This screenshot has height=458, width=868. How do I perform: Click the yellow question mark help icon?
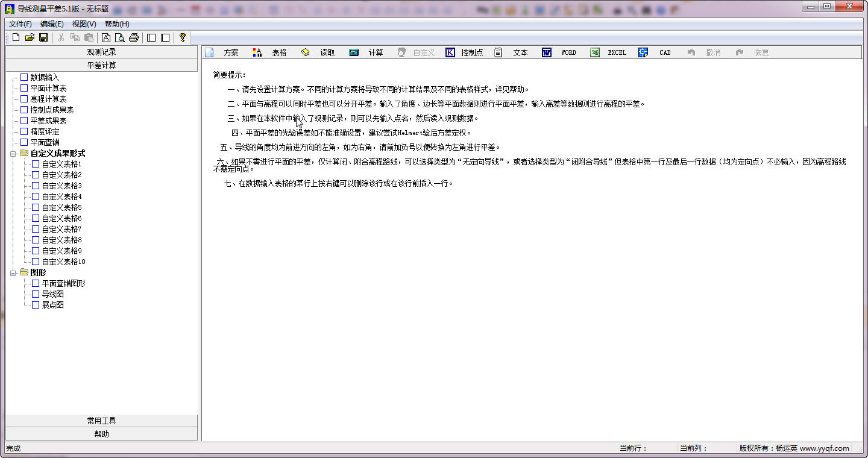tap(183, 37)
